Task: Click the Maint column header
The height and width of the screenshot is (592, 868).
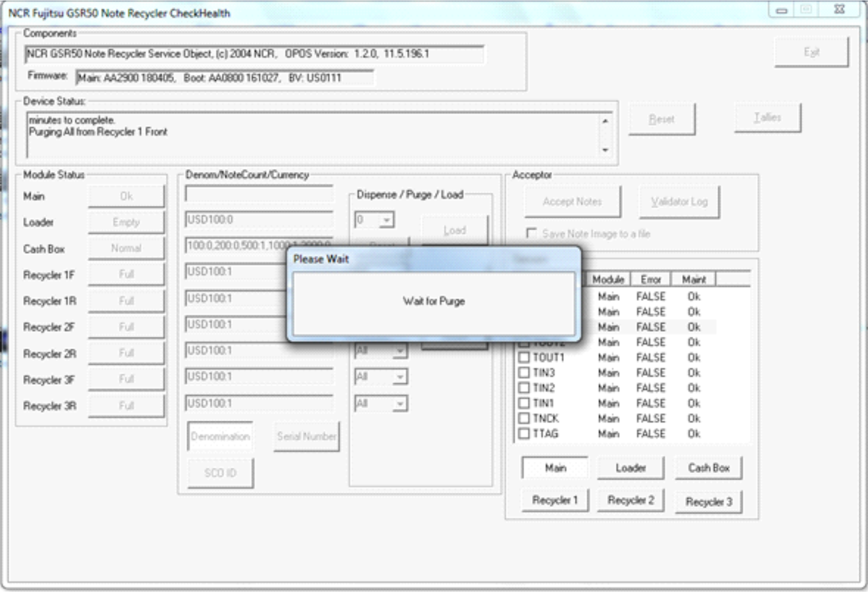Action: [x=693, y=279]
